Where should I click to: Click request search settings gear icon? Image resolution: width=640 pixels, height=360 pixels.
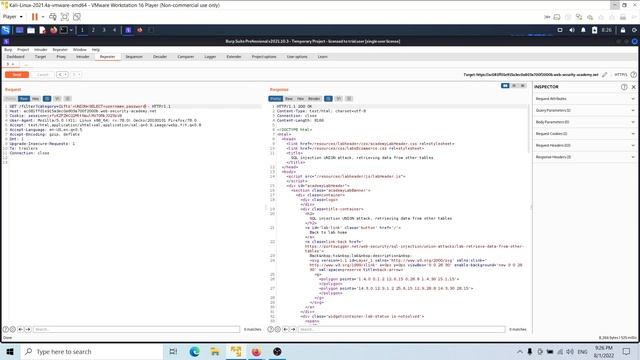[x=13, y=329]
